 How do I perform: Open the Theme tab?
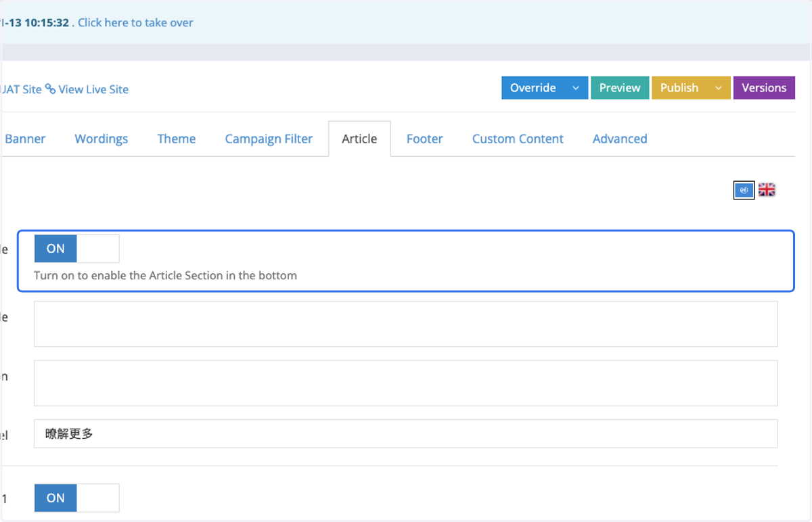(x=177, y=139)
